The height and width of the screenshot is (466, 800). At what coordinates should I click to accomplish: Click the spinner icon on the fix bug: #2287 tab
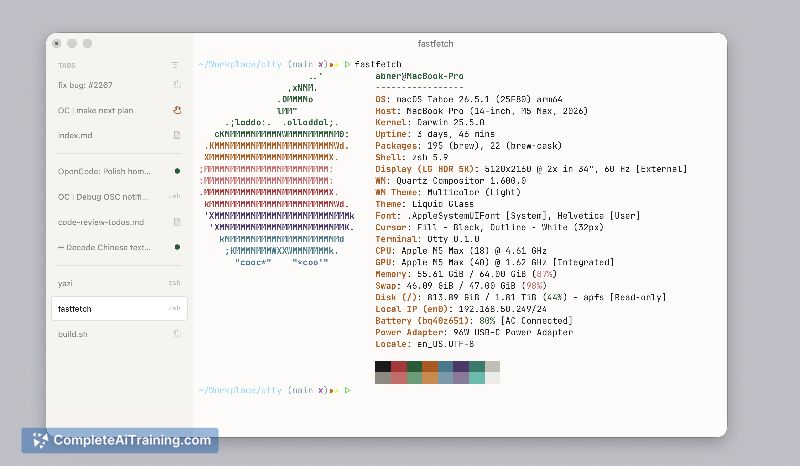pos(177,85)
